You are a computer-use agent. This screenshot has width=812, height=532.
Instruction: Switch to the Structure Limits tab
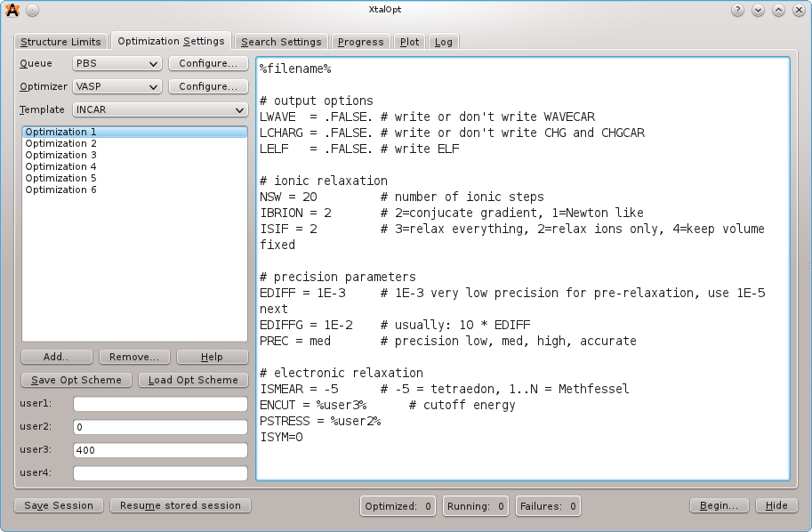point(61,42)
